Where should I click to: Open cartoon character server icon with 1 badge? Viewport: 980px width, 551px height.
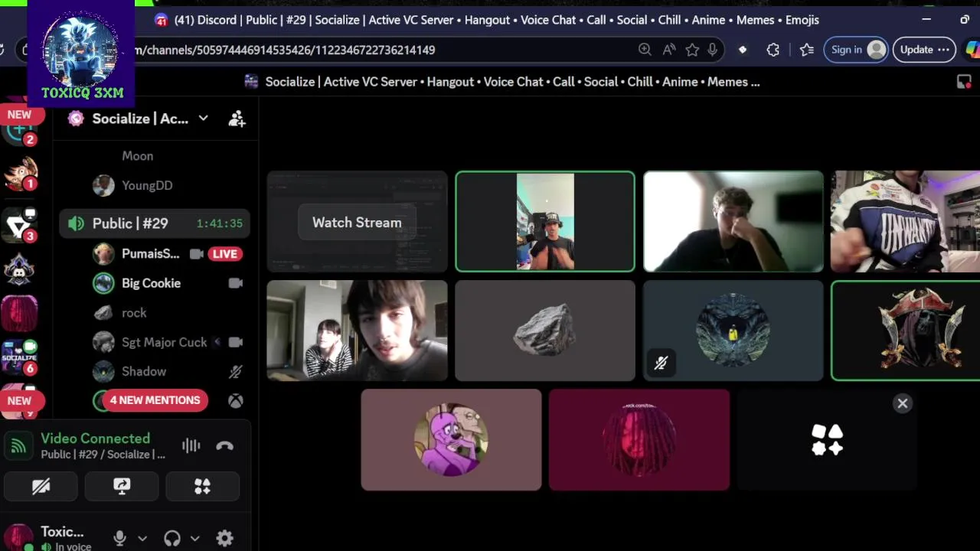click(19, 174)
